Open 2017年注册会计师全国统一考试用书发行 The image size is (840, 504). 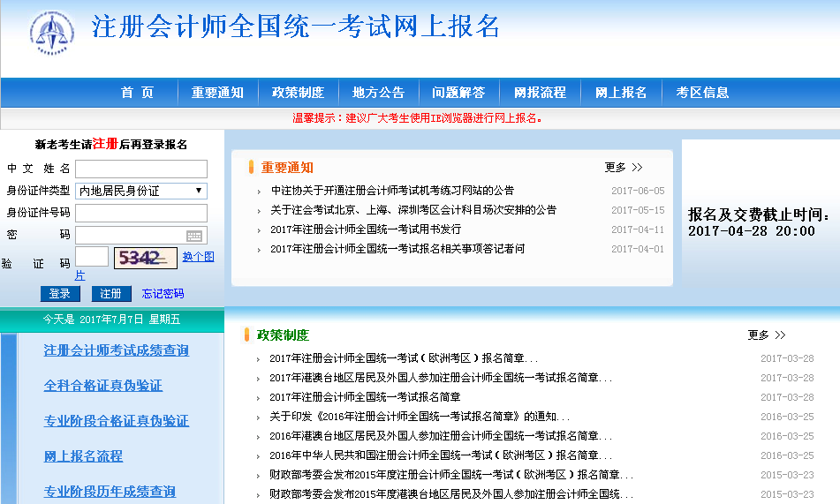[366, 229]
